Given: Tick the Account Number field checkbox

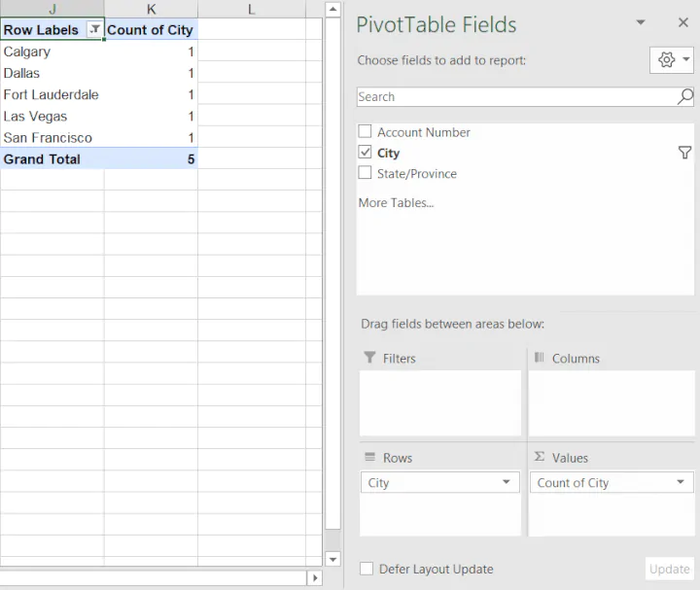Looking at the screenshot, I should tap(366, 131).
